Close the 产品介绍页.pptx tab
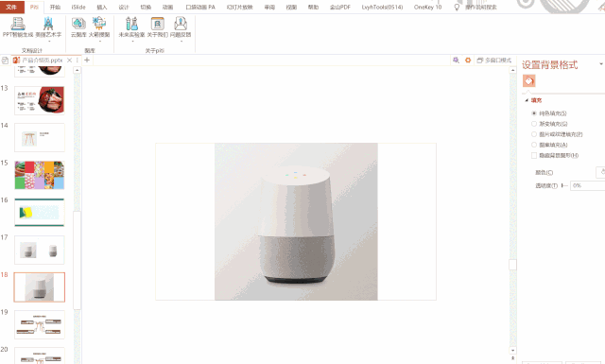Viewport: 605px width, 364px height. coord(69,61)
